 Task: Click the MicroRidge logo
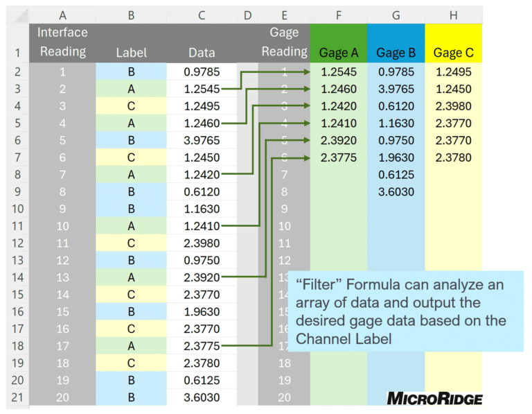(434, 398)
